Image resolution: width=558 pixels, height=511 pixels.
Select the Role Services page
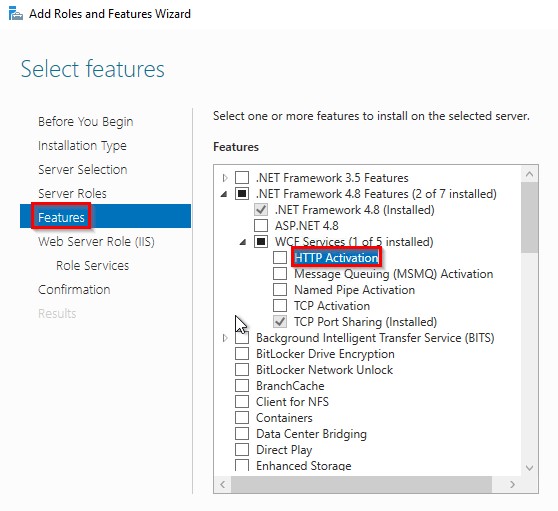click(x=93, y=266)
